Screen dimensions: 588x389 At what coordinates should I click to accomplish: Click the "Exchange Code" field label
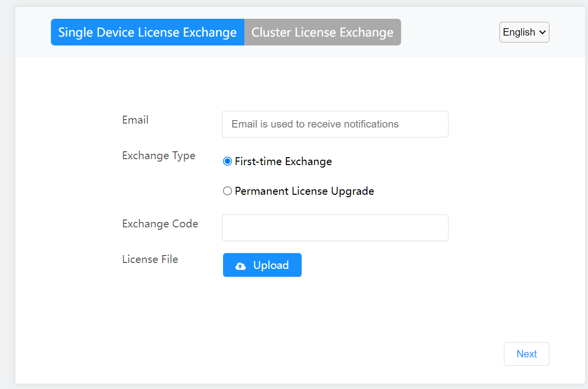point(160,224)
